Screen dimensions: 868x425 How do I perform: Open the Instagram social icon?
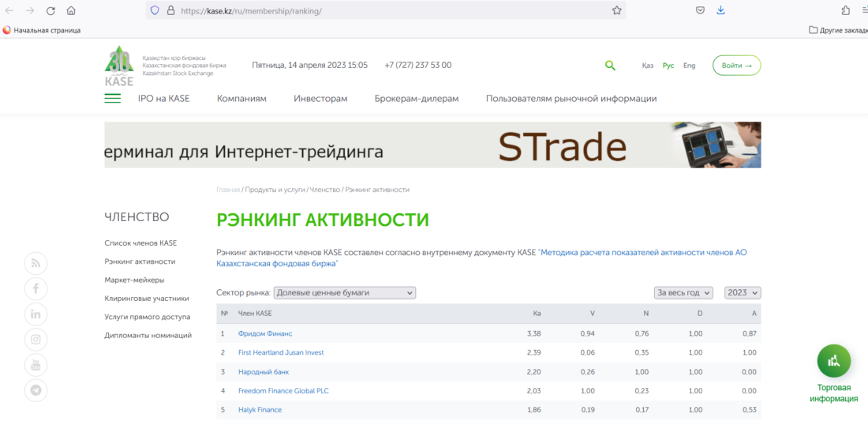point(36,340)
